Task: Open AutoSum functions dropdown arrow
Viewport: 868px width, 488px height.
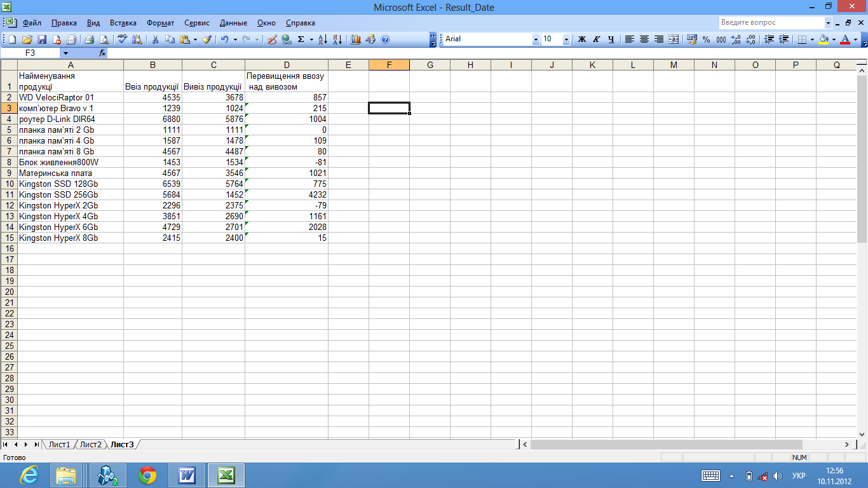Action: 311,39
